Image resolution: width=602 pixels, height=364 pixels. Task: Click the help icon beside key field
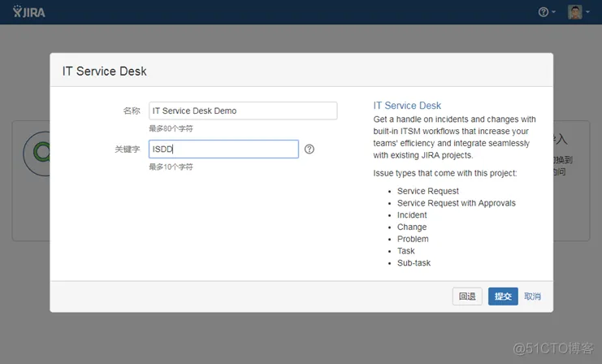309,149
